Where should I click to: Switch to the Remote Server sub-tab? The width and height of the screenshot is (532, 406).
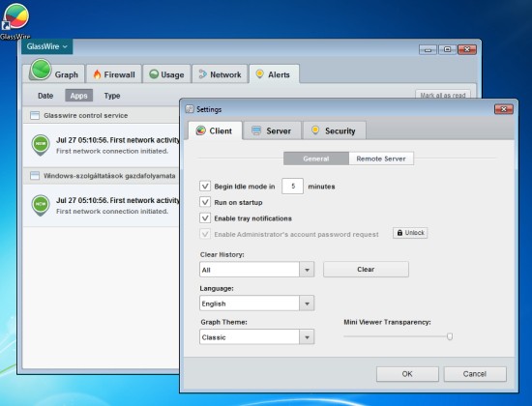tap(381, 159)
